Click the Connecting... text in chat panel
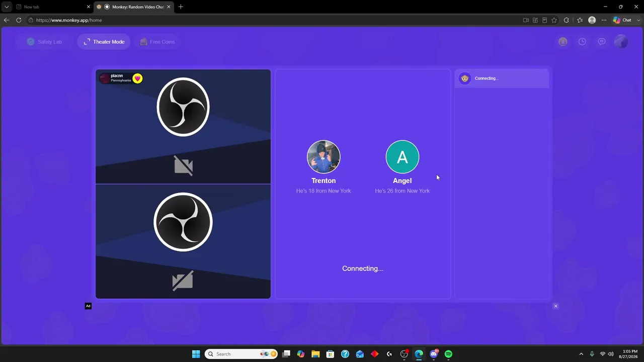Viewport: 644px width, 362px height. click(x=487, y=78)
